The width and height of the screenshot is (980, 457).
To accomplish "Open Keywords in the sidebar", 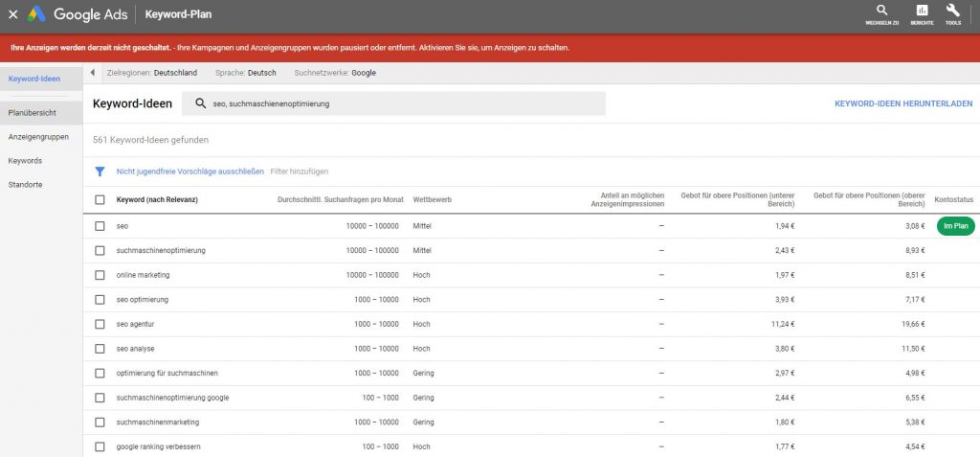I will coord(25,161).
